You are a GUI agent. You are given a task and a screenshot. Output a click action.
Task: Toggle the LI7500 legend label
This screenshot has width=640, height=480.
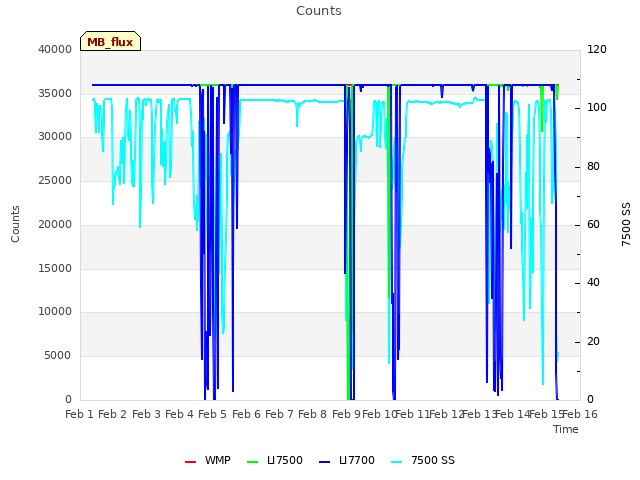tap(285, 460)
